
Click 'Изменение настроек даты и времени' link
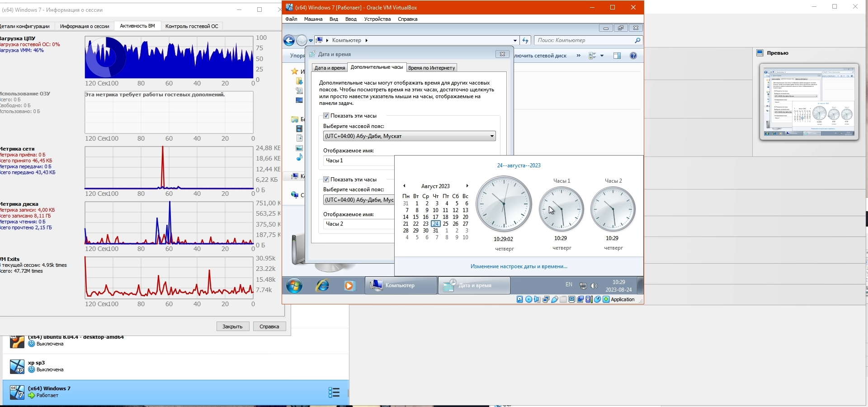(x=519, y=266)
